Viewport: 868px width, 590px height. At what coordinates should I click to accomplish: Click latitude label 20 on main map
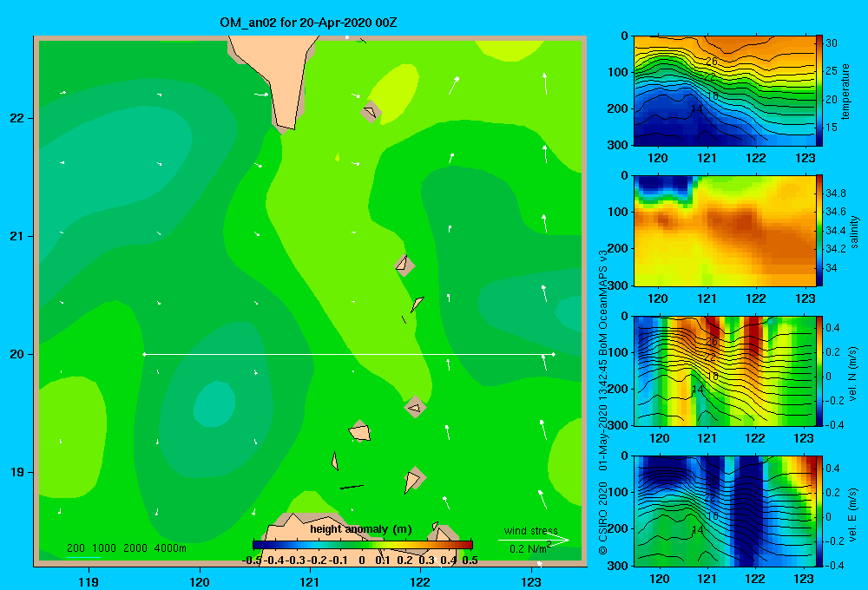point(17,354)
